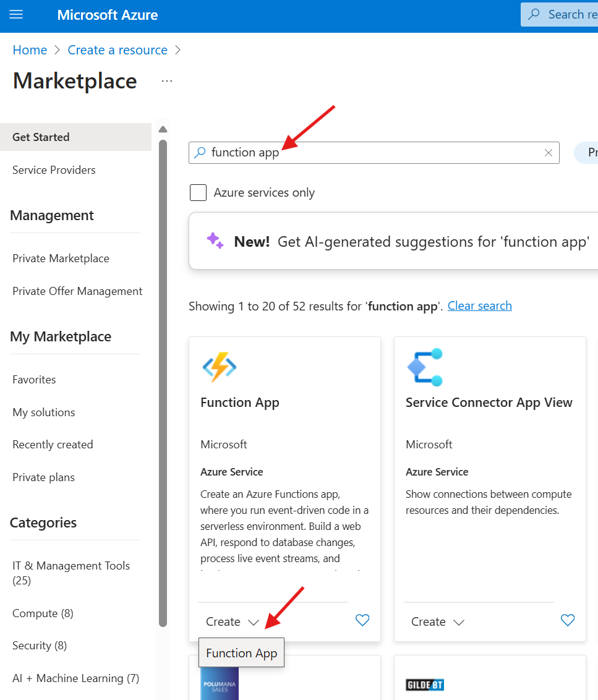Switch to the Get Started section
The height and width of the screenshot is (700, 598).
[41, 137]
